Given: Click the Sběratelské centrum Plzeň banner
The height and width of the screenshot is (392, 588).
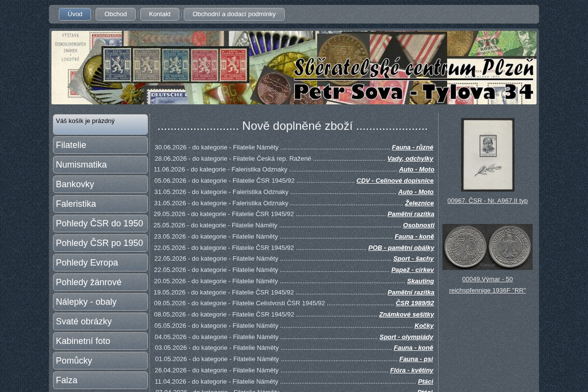Looking at the screenshot, I should point(294,68).
